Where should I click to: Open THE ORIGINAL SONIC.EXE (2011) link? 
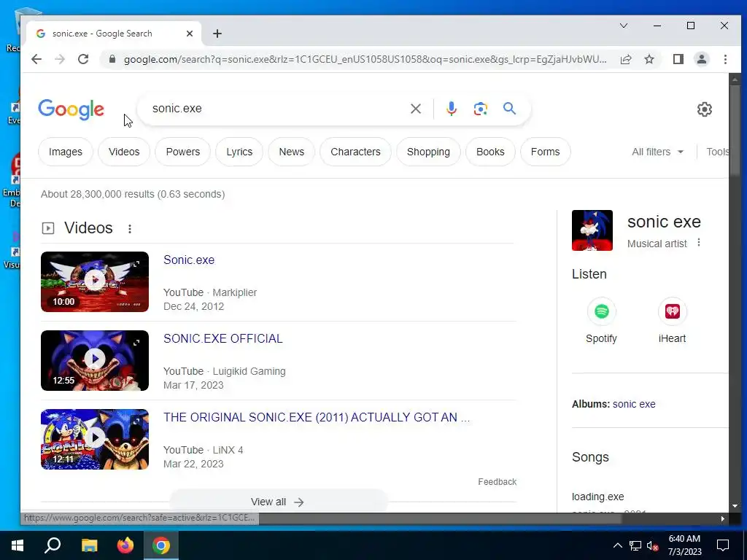coord(317,417)
